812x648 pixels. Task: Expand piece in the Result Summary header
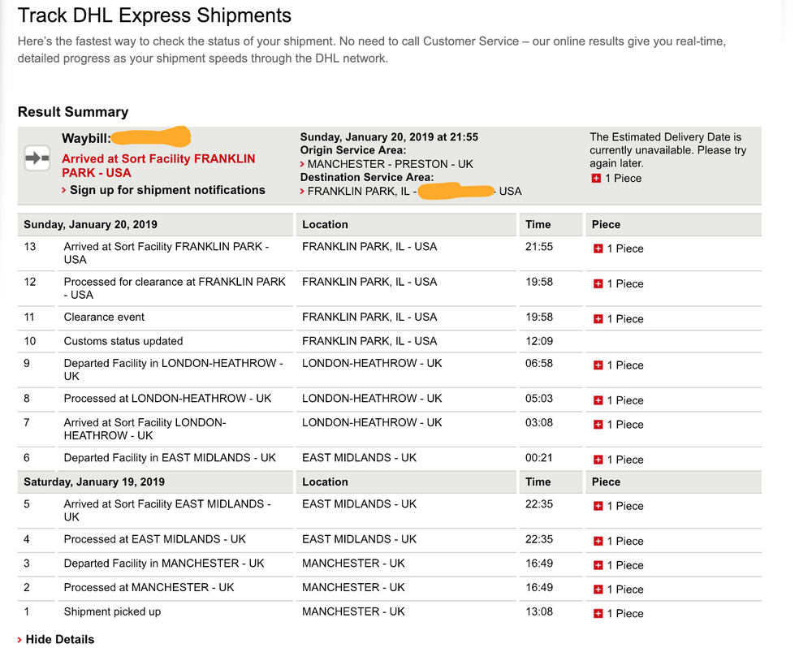[597, 179]
